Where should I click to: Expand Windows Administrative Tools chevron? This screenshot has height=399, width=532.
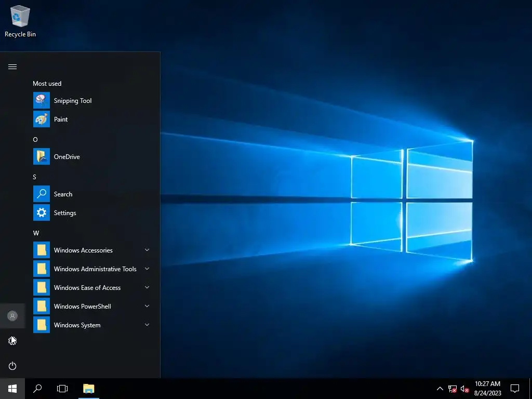point(147,269)
